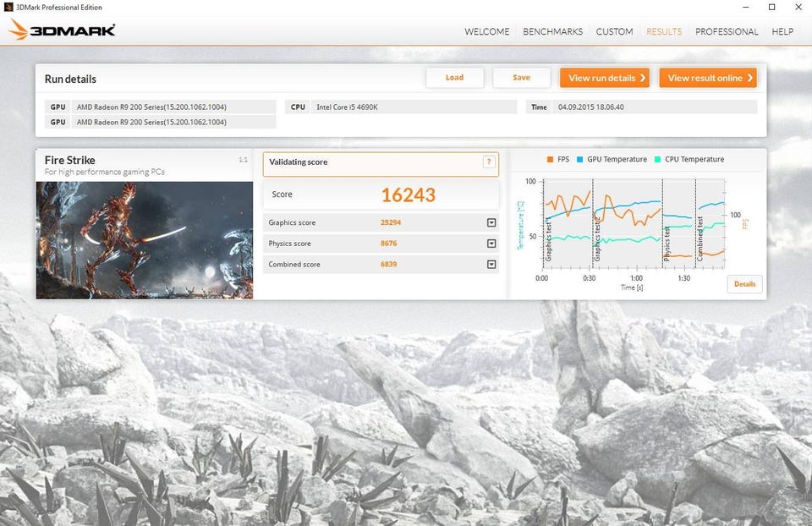This screenshot has height=526, width=812.
Task: Open the Professional tab
Action: pos(727,31)
